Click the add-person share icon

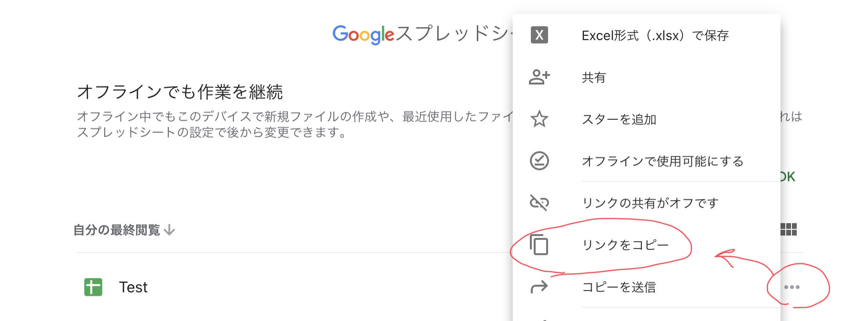click(x=539, y=77)
